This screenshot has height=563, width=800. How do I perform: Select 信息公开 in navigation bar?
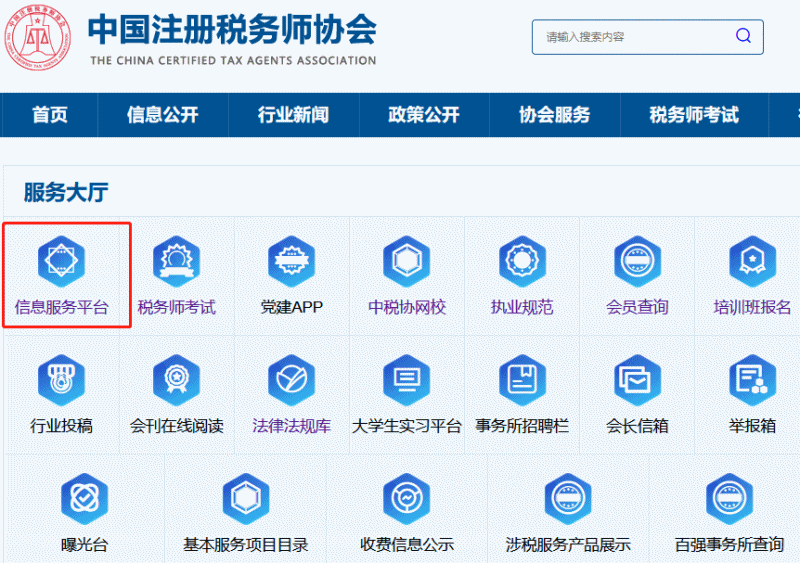click(162, 115)
